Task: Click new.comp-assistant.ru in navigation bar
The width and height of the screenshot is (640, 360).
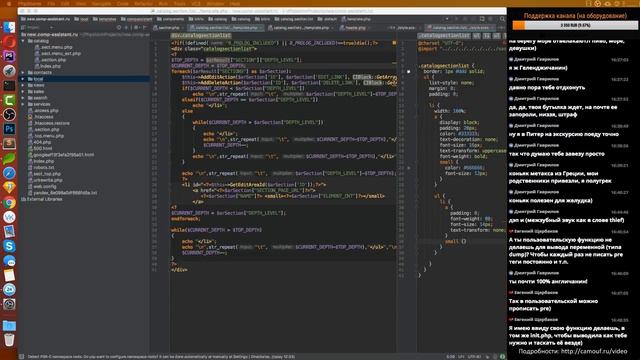Action: click(x=46, y=19)
